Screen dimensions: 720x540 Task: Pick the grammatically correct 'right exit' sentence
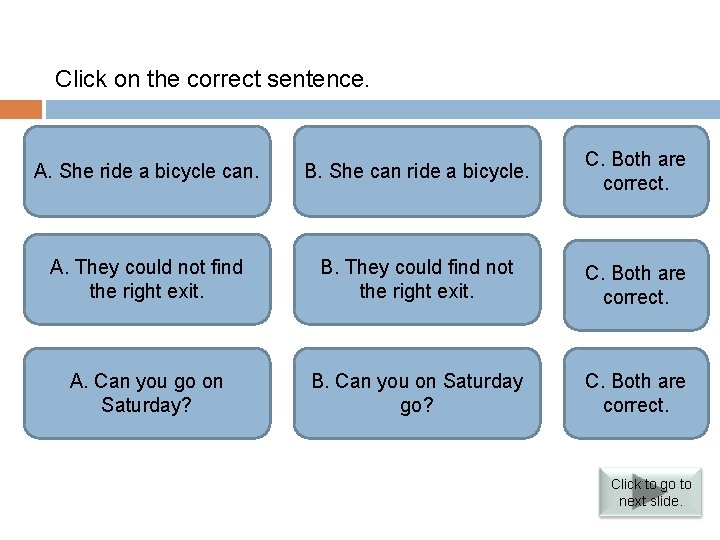pyautogui.click(x=147, y=279)
